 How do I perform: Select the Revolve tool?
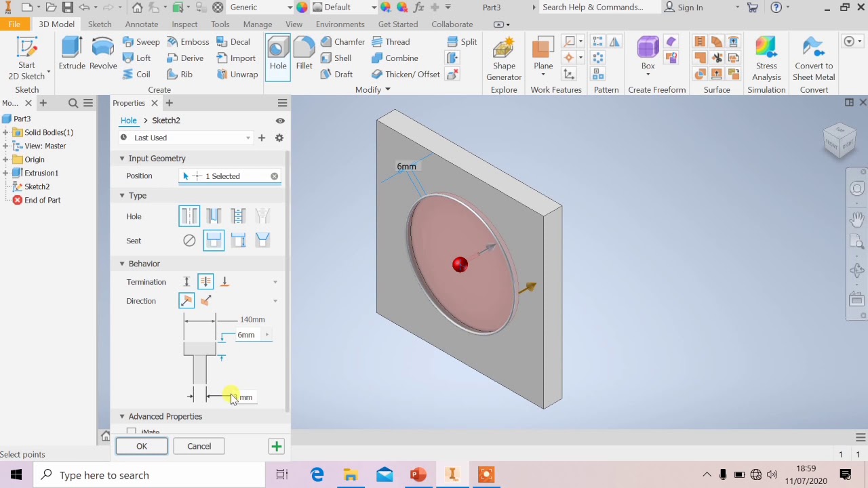click(103, 54)
